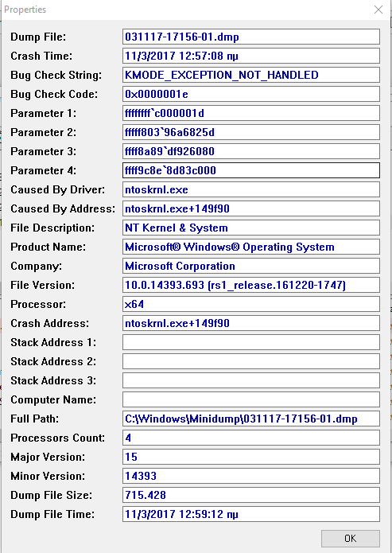Select the Caused By Address field
Image resolution: width=392 pixels, height=553 pixels.
click(251, 208)
